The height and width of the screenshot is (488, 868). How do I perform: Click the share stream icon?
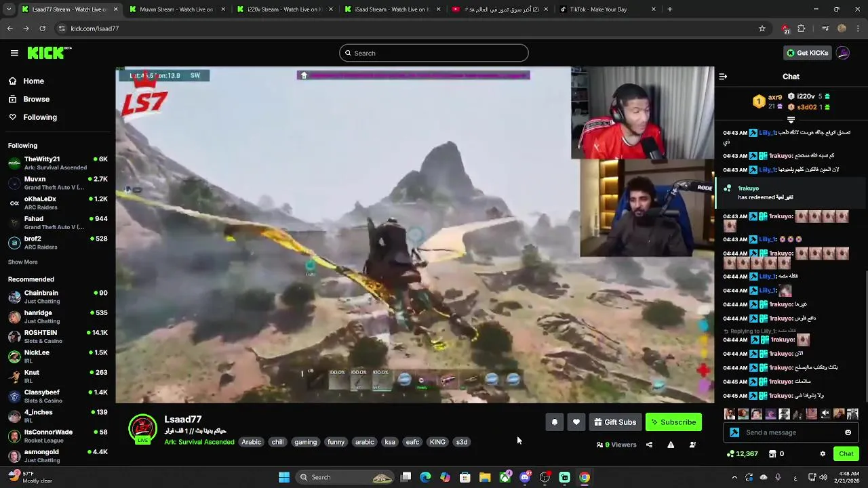(x=649, y=445)
